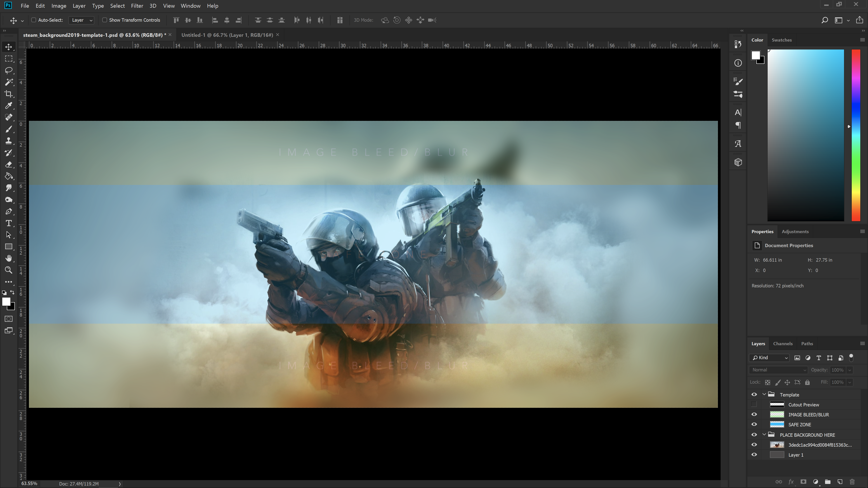Select the Move tool
The height and width of the screenshot is (488, 868).
click(9, 47)
